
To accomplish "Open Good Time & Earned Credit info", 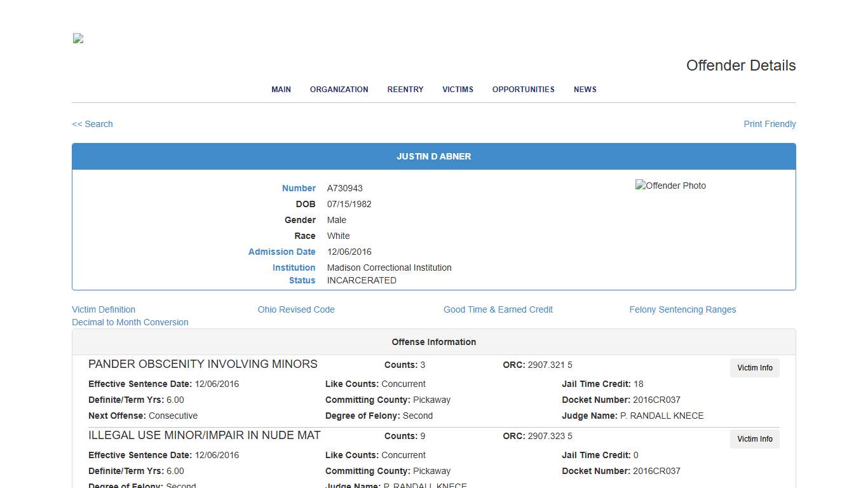I will click(498, 309).
